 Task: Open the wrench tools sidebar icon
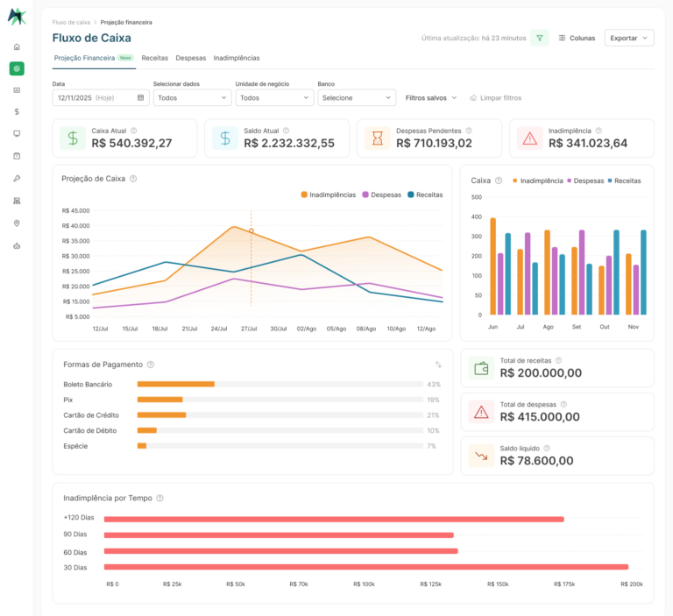17,178
